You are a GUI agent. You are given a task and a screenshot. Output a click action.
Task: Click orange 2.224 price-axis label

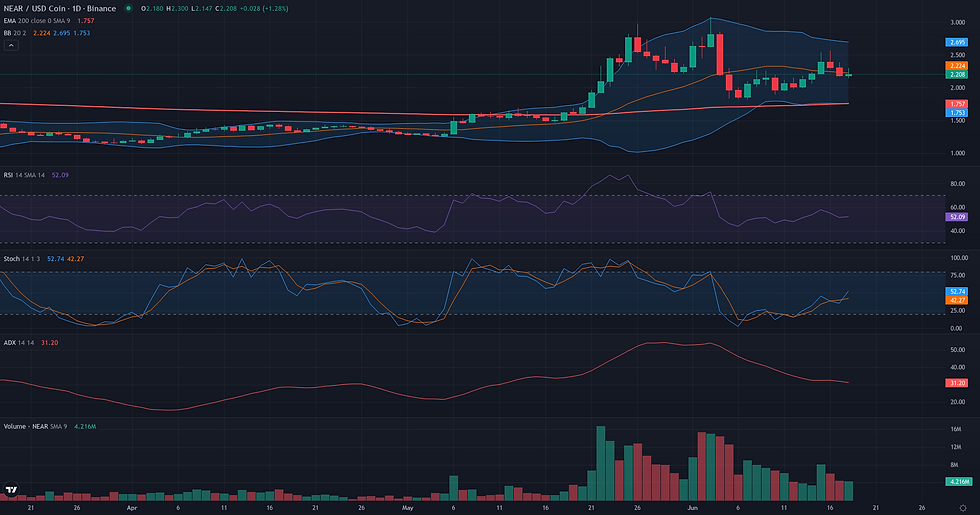click(956, 66)
